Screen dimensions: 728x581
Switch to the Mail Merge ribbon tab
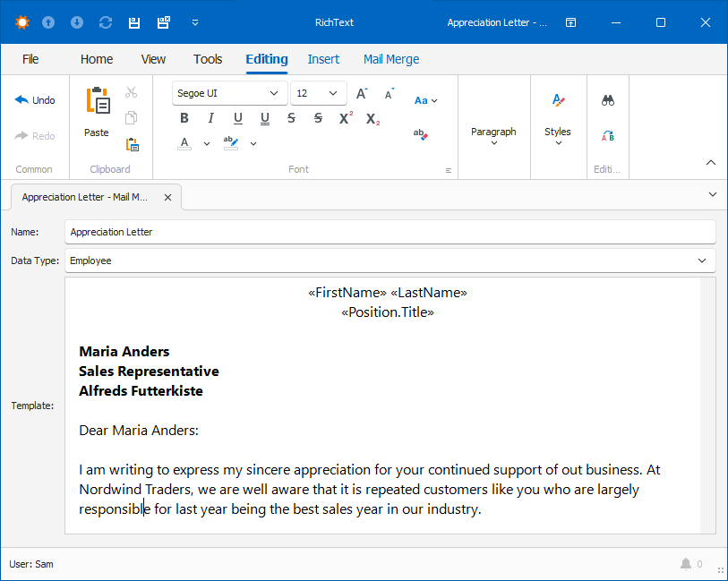[391, 59]
